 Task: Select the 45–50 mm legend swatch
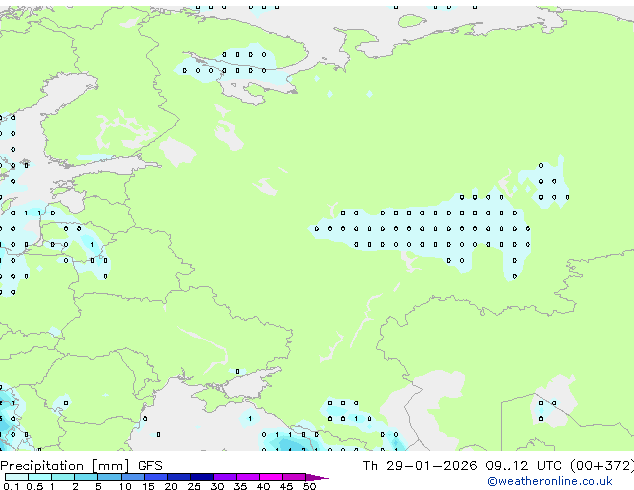[294, 477]
